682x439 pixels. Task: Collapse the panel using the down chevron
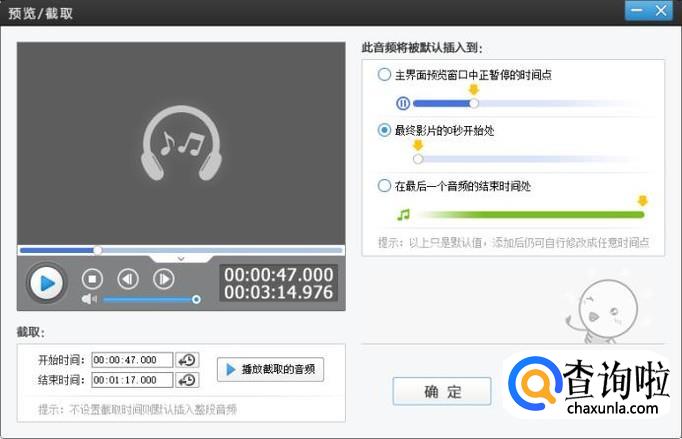pyautogui.click(x=181, y=258)
